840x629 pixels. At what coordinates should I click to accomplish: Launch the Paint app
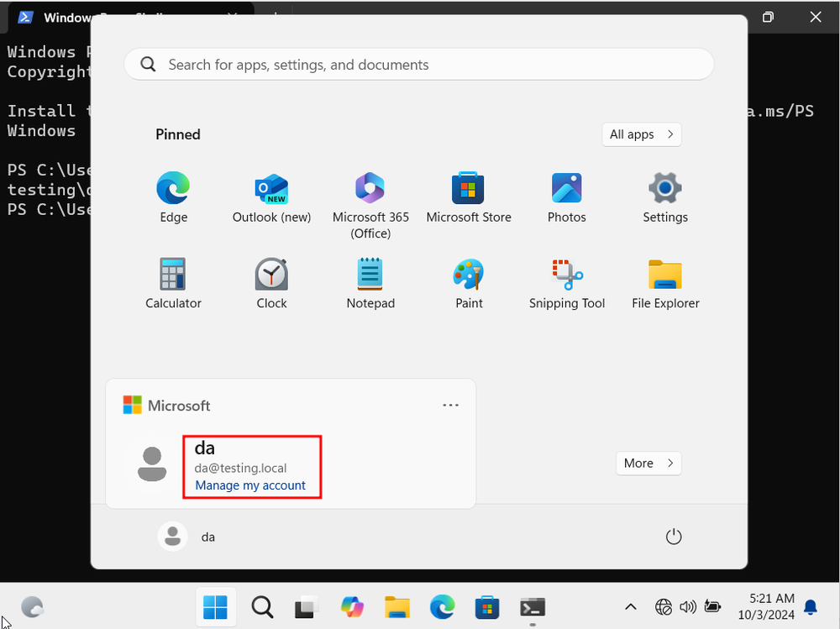tap(469, 283)
